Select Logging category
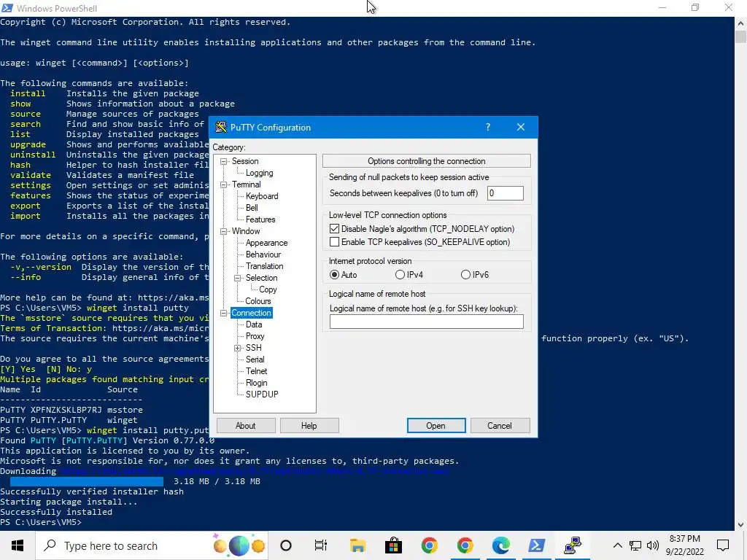 [259, 173]
